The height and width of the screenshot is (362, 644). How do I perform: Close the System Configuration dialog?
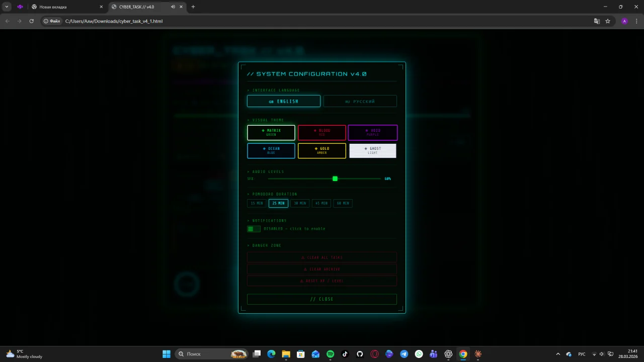pyautogui.click(x=322, y=299)
